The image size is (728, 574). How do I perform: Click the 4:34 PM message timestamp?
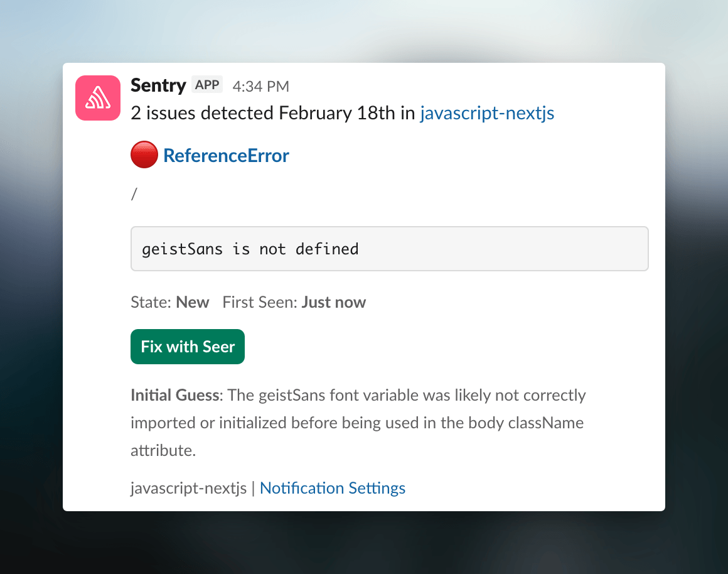260,86
